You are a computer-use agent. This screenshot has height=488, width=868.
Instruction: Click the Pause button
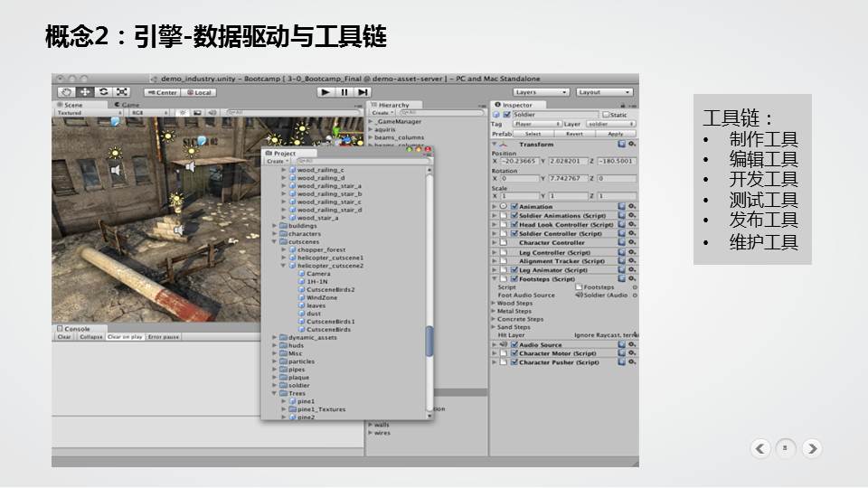(344, 92)
